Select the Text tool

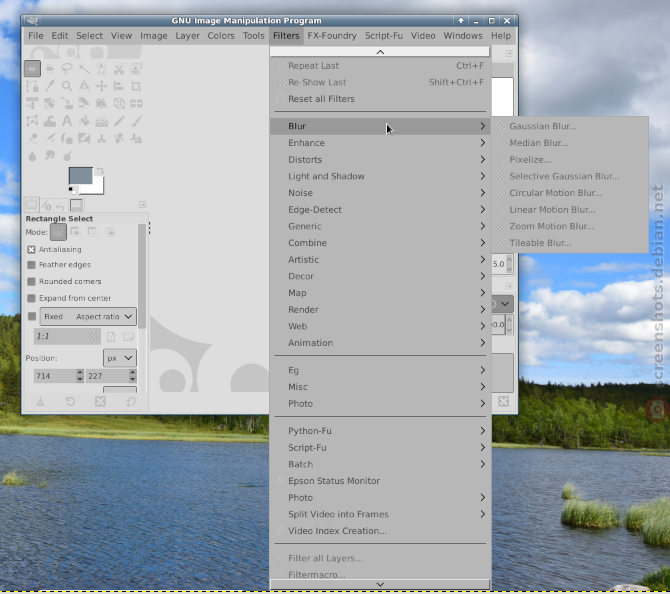[x=67, y=121]
